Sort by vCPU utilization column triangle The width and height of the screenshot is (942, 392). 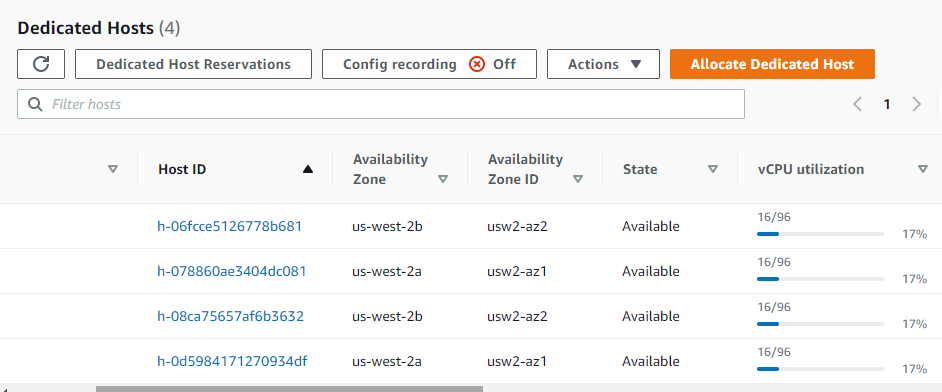click(923, 169)
